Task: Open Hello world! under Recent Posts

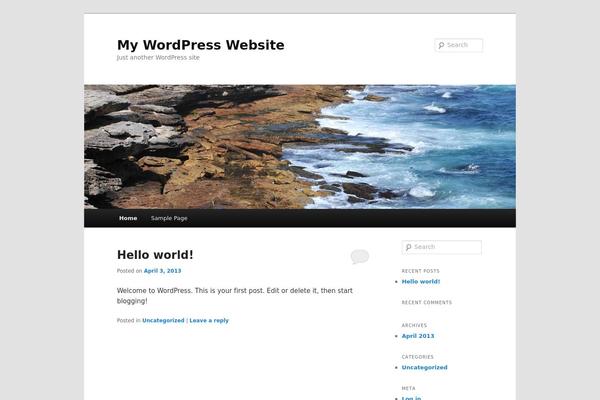Action: (421, 282)
